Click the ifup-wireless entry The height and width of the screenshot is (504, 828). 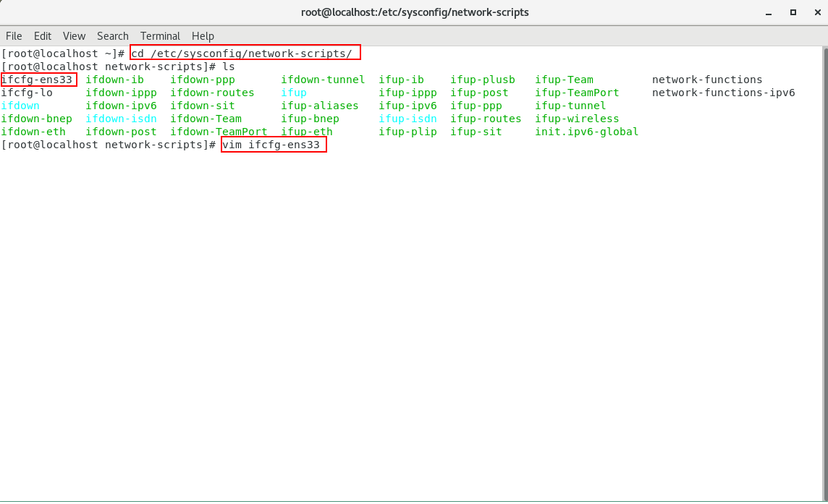coord(577,119)
